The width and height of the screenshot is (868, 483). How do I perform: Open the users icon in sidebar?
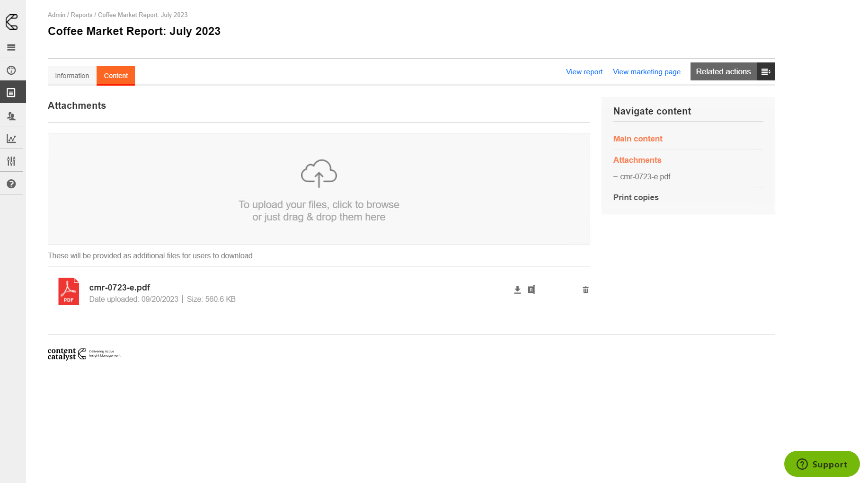click(11, 116)
